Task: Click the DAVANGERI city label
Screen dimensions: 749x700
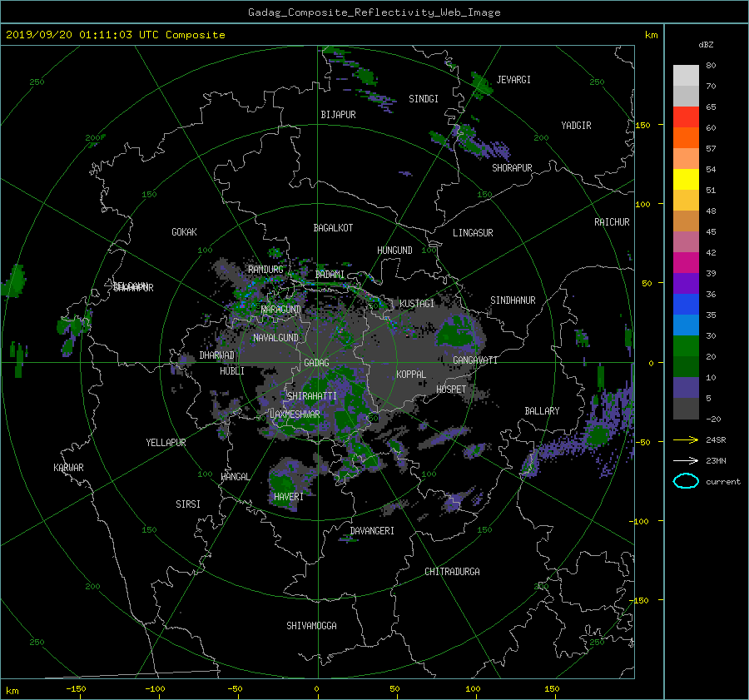Action: (372, 531)
